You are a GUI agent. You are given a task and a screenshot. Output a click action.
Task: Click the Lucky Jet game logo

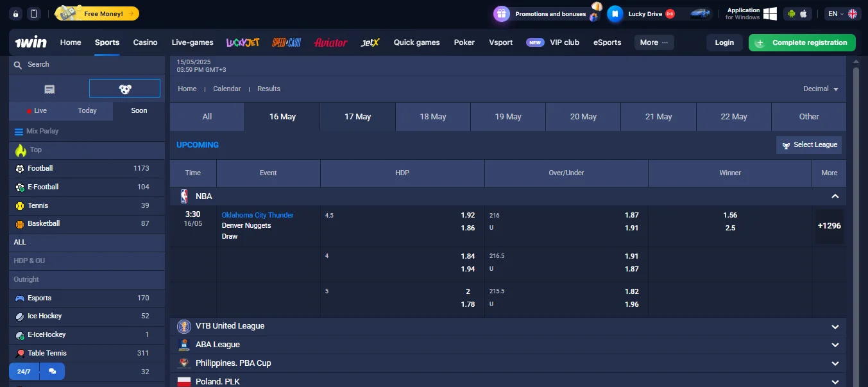[x=243, y=42]
